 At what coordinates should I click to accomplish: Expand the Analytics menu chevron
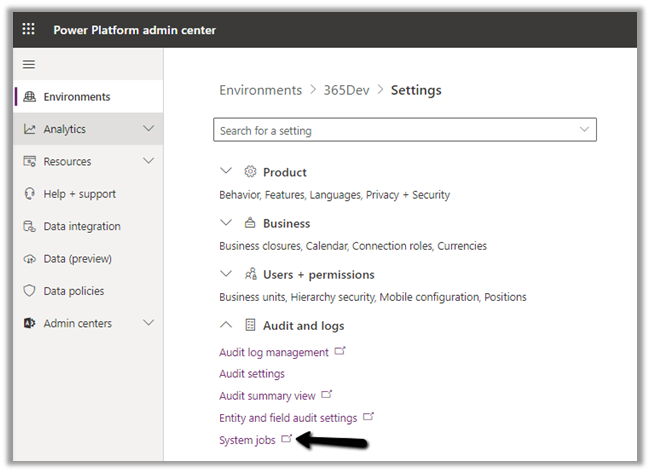[x=149, y=129]
